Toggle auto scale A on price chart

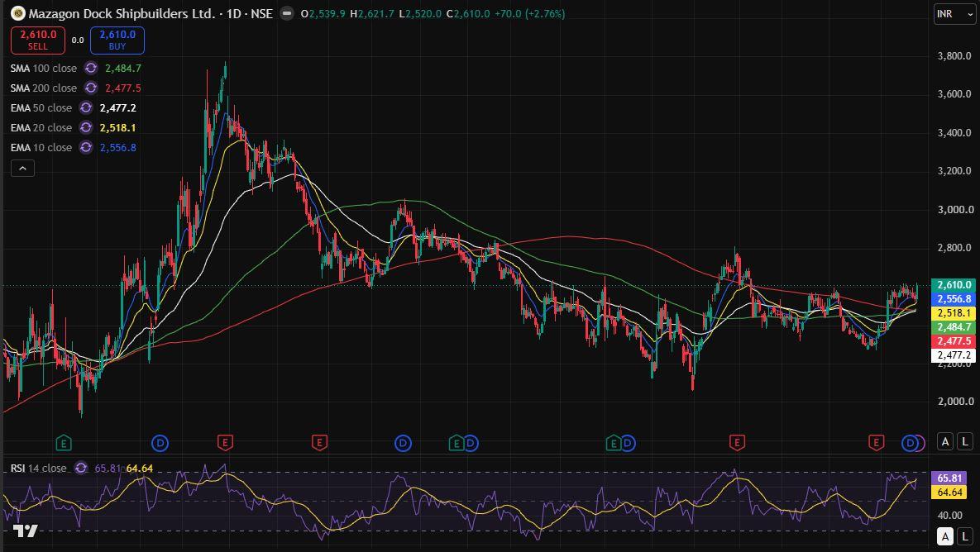pos(945,441)
